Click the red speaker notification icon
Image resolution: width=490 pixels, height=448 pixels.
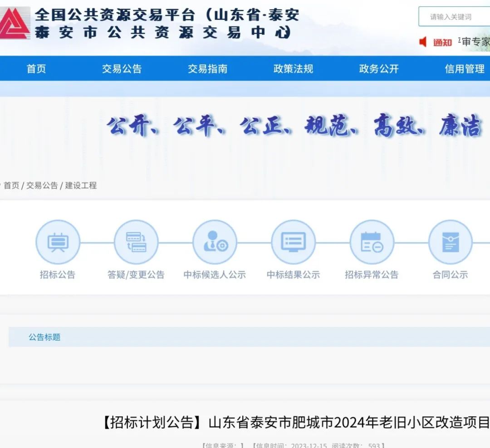[423, 42]
